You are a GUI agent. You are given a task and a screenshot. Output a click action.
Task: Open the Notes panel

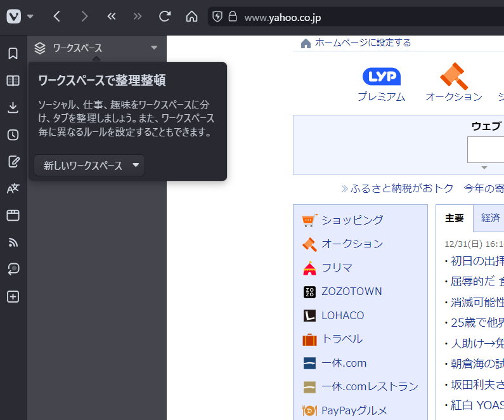click(x=13, y=162)
